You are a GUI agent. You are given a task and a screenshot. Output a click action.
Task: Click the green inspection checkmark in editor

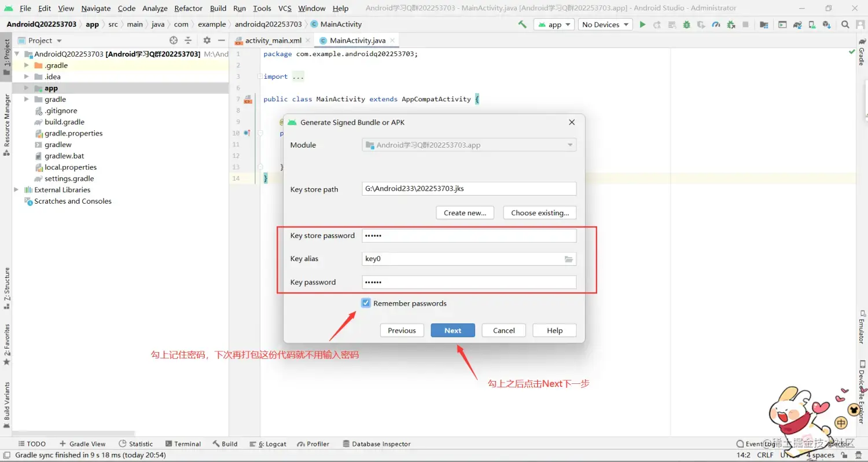coord(852,52)
